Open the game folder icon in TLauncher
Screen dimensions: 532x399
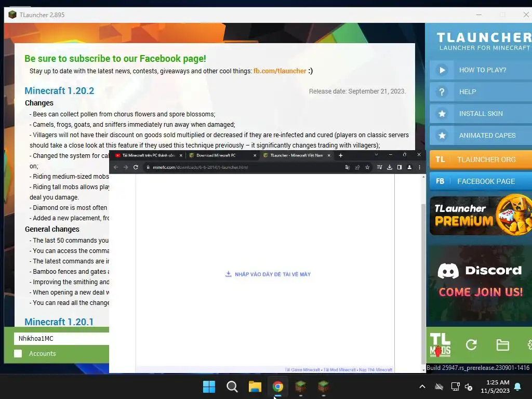click(502, 345)
